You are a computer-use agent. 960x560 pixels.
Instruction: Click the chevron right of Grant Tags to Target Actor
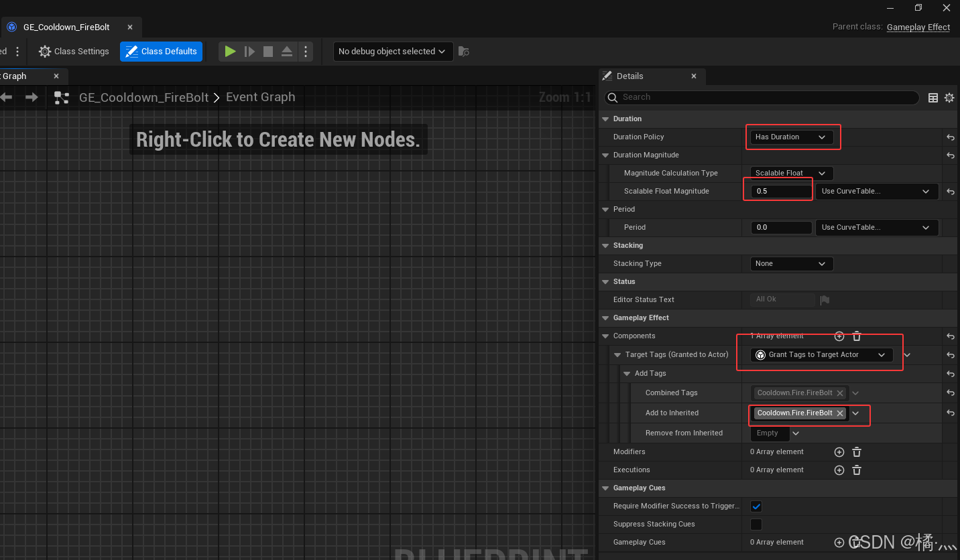907,355
